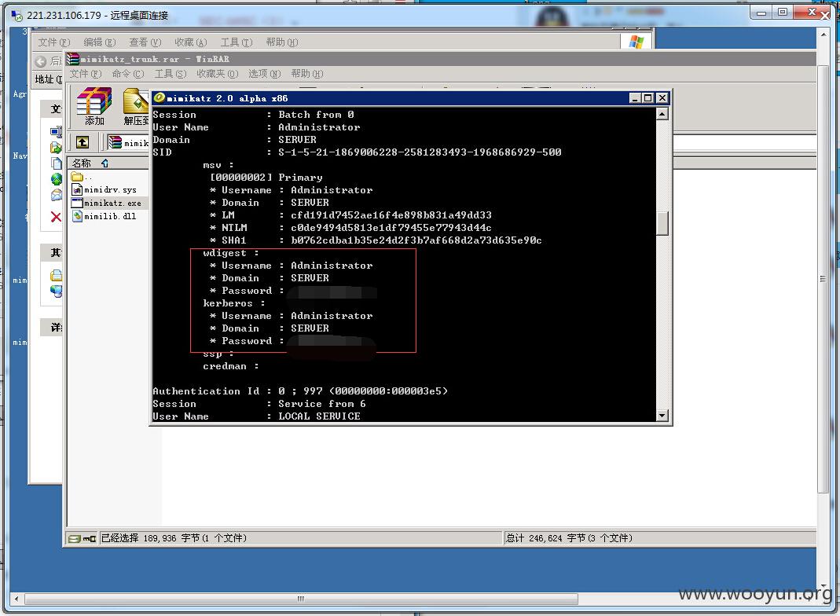Click the 'Authentication Id' line in console
The image size is (840, 616).
(x=300, y=391)
